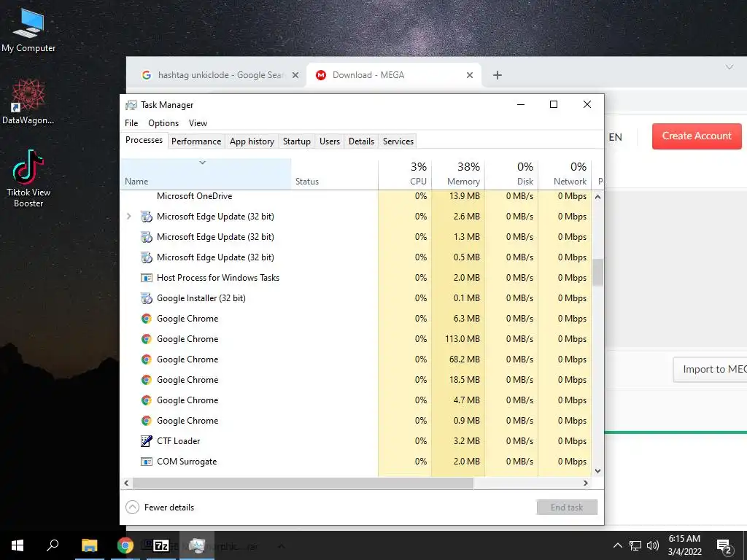This screenshot has height=560, width=747.
Task: Close the hashtag Google Search tab
Action: click(295, 75)
